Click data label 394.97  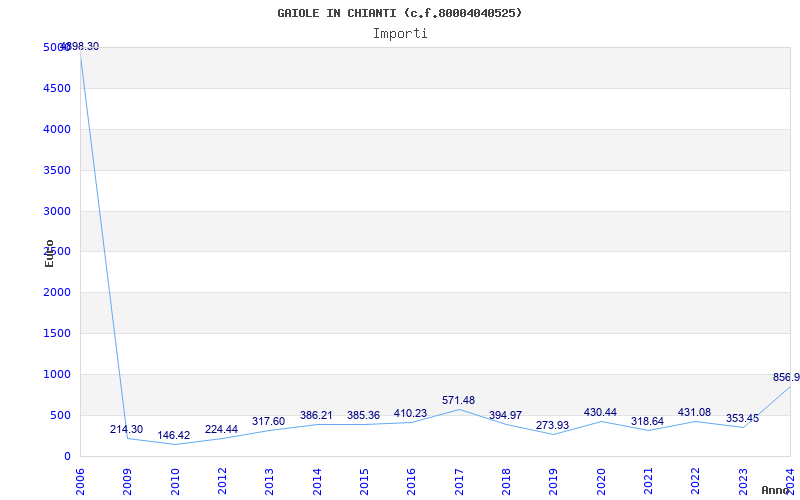coord(505,416)
